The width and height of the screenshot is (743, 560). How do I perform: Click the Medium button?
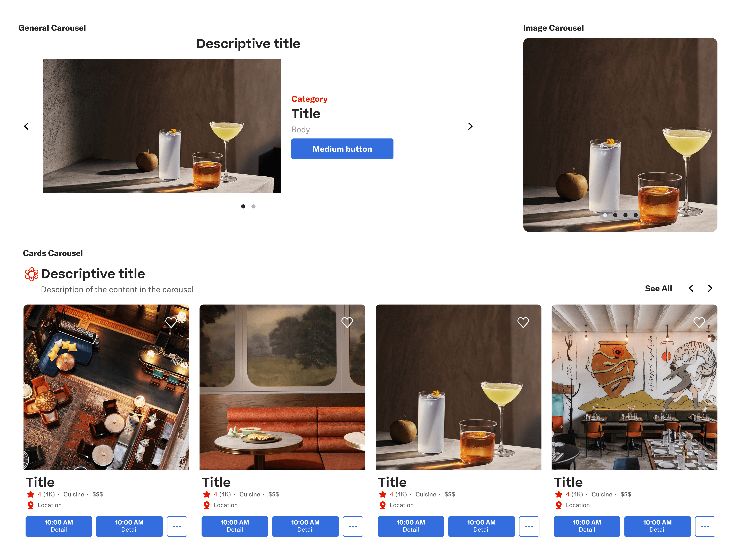pyautogui.click(x=342, y=149)
